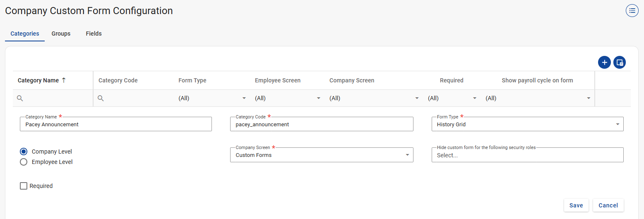Select the Employee Level radio button
The image size is (644, 219).
24,162
